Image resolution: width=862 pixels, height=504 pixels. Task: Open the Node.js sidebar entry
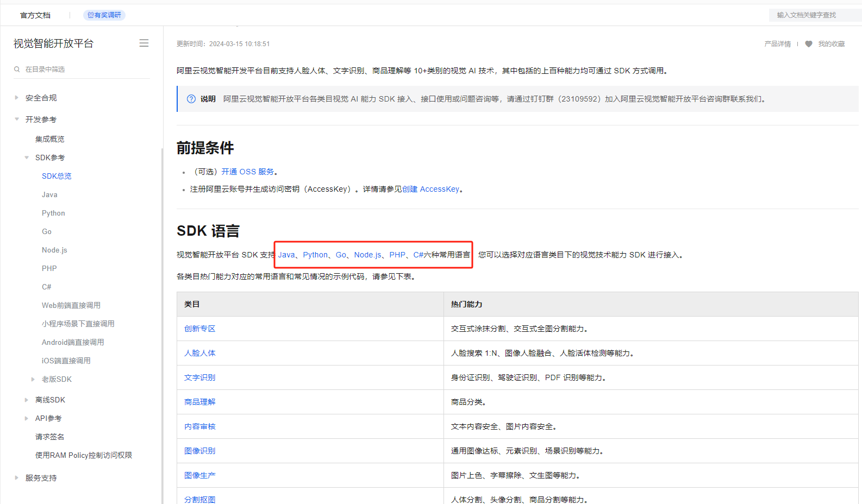coord(54,250)
